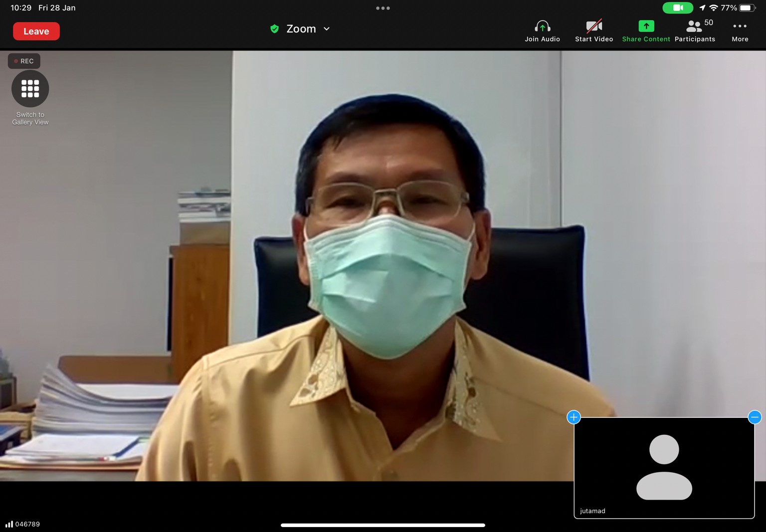Open the Participants list
This screenshot has width=766, height=532.
[x=694, y=31]
